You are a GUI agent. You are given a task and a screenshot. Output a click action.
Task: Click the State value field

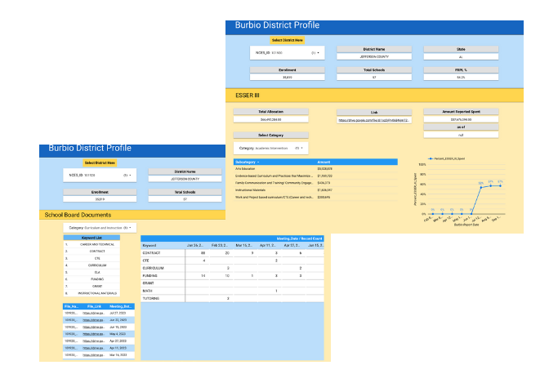[461, 56]
